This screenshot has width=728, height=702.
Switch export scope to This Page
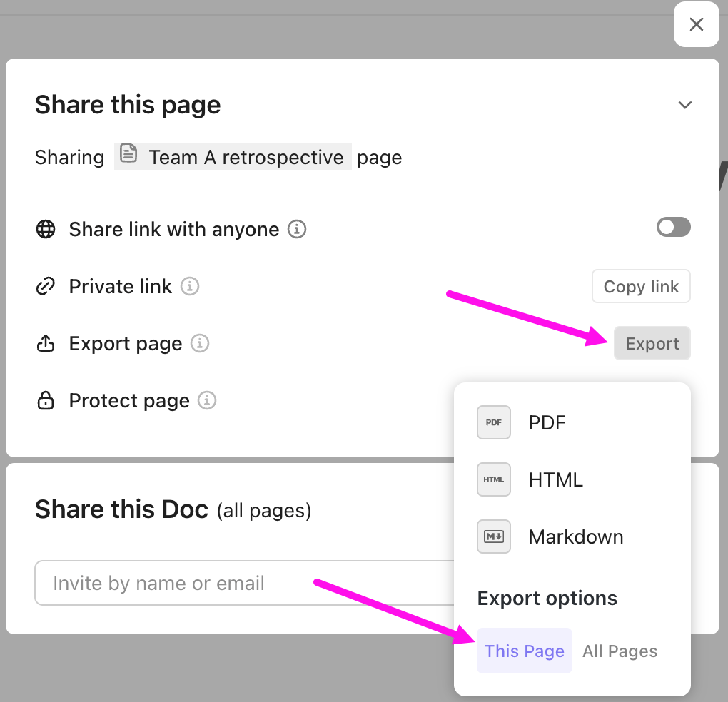pyautogui.click(x=524, y=651)
